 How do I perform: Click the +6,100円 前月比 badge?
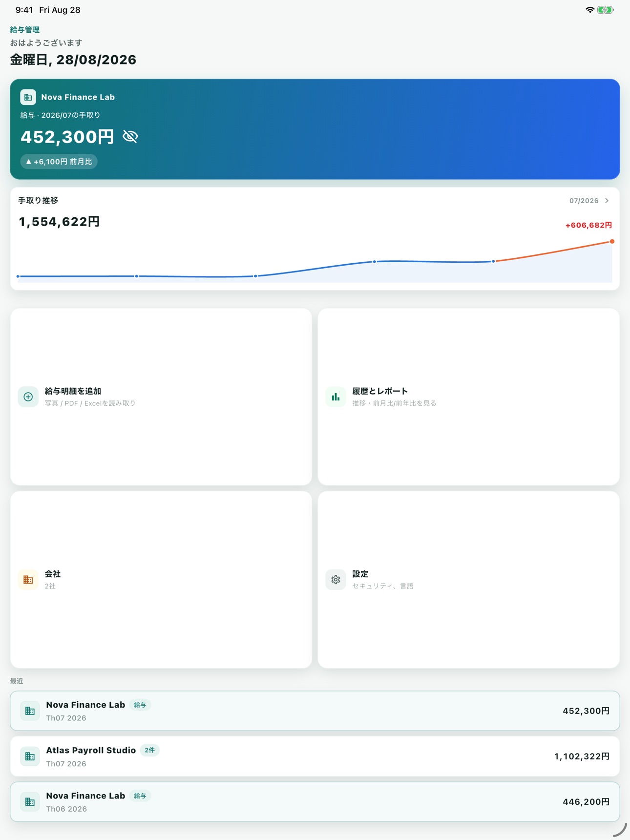coord(59,162)
